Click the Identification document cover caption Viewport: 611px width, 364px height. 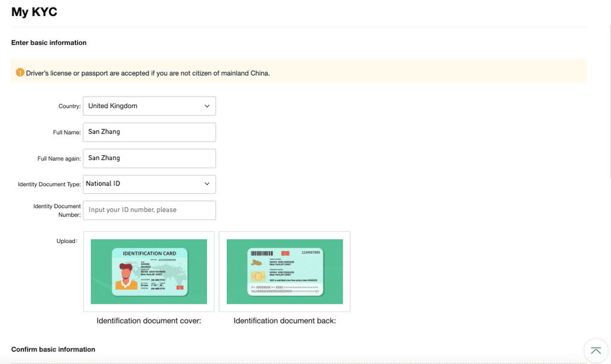point(149,320)
